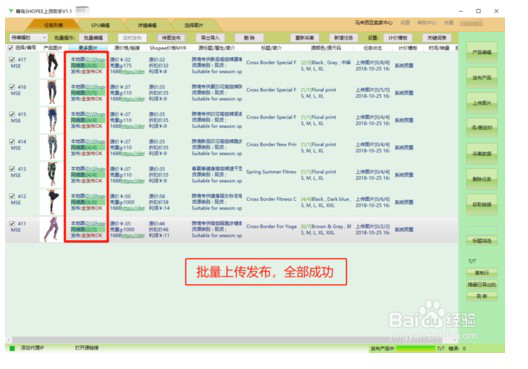Switch to the SPU编辑 tab
Screen dimensions: 528x369
(100, 25)
